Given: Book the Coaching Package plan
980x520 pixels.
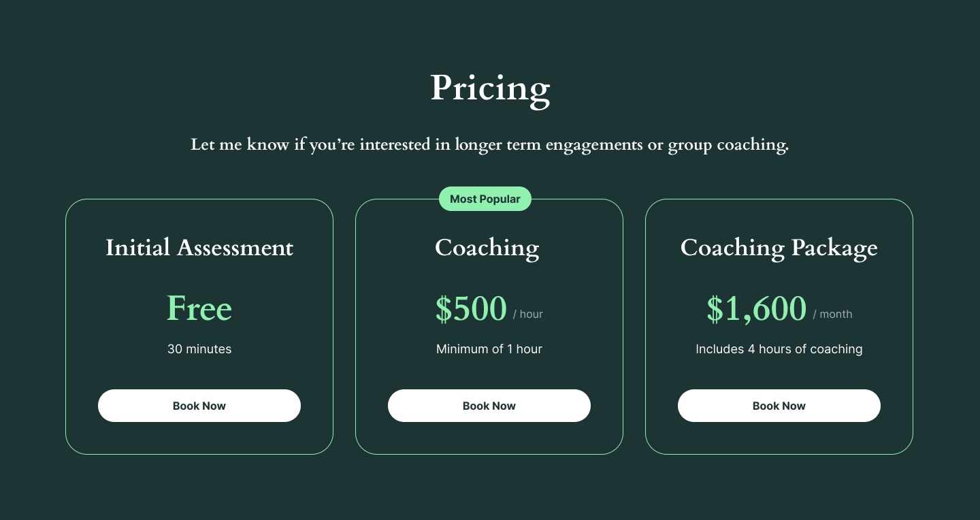Looking at the screenshot, I should 779,406.
